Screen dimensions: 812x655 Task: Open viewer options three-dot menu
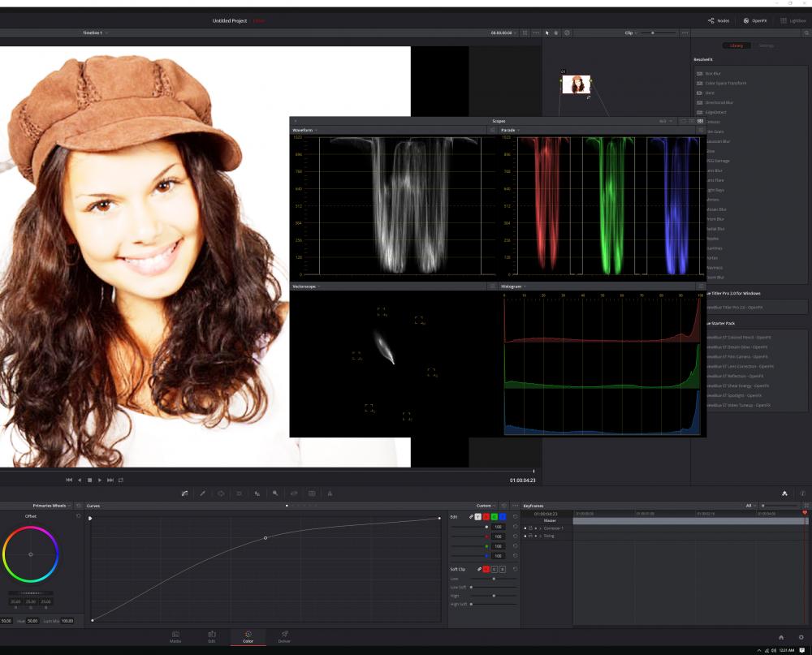tap(536, 32)
